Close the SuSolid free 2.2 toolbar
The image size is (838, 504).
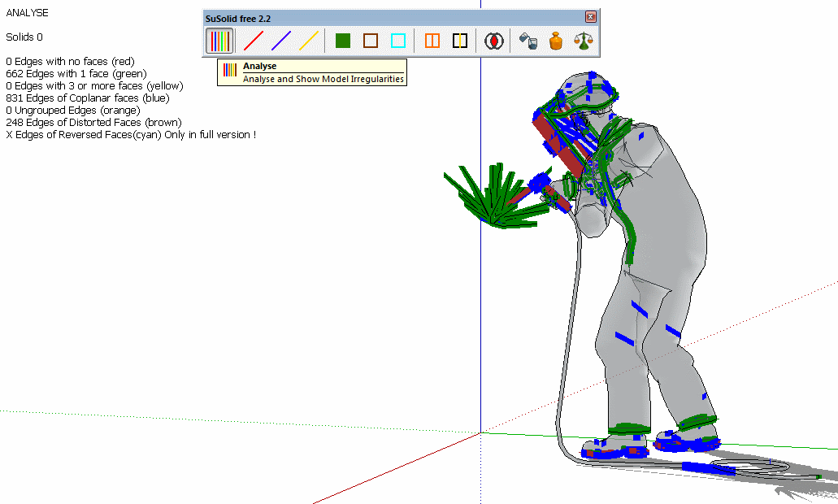[x=591, y=16]
